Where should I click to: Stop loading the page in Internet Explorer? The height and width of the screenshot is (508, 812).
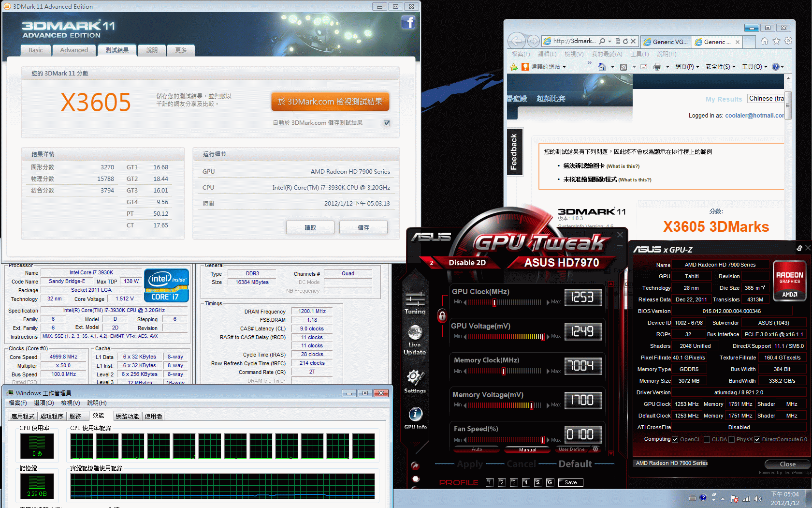coord(633,41)
